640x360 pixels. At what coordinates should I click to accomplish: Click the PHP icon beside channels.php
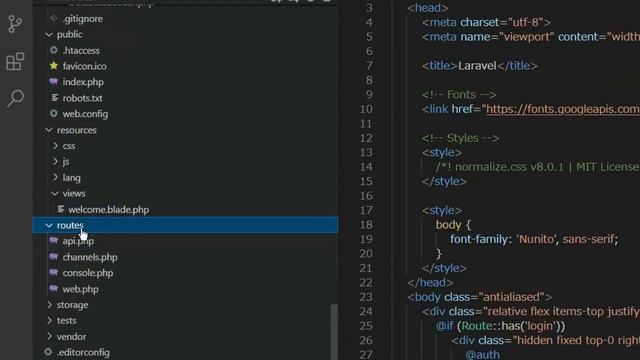pos(53,257)
